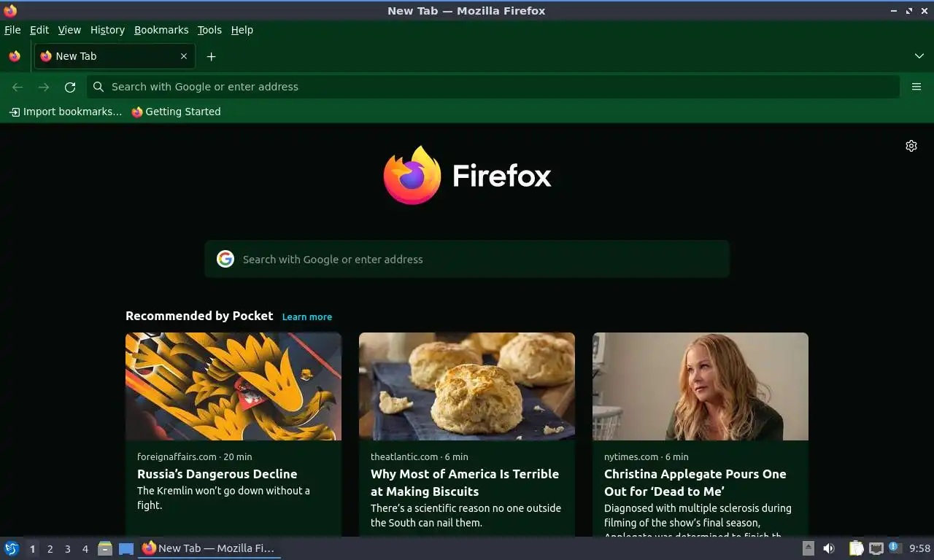Open Christina Applegate Pours One Out headline
934x560 pixels.
(x=695, y=483)
